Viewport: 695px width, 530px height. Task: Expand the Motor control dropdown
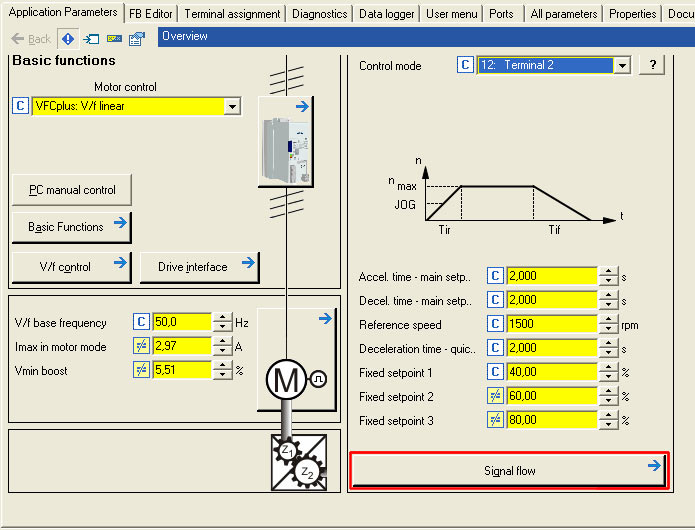(x=233, y=106)
